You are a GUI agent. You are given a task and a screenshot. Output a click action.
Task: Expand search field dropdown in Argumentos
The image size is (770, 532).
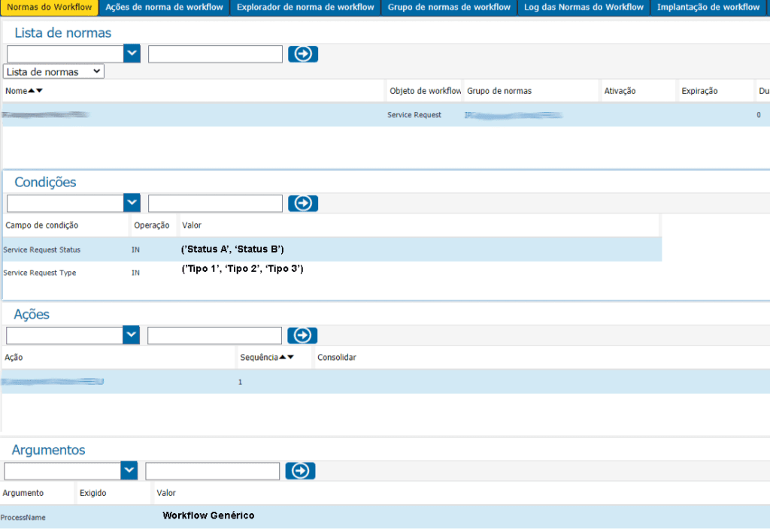pos(129,470)
